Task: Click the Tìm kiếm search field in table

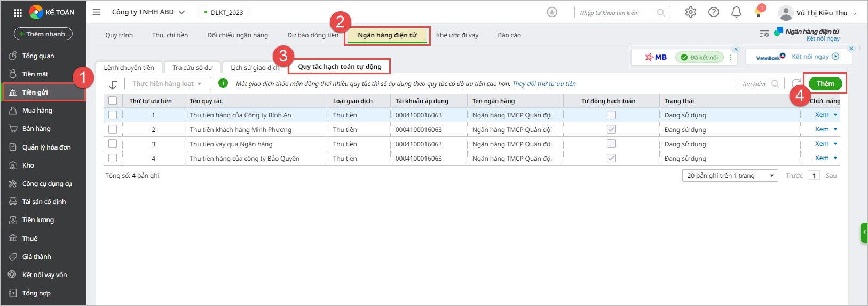Action: [755, 84]
